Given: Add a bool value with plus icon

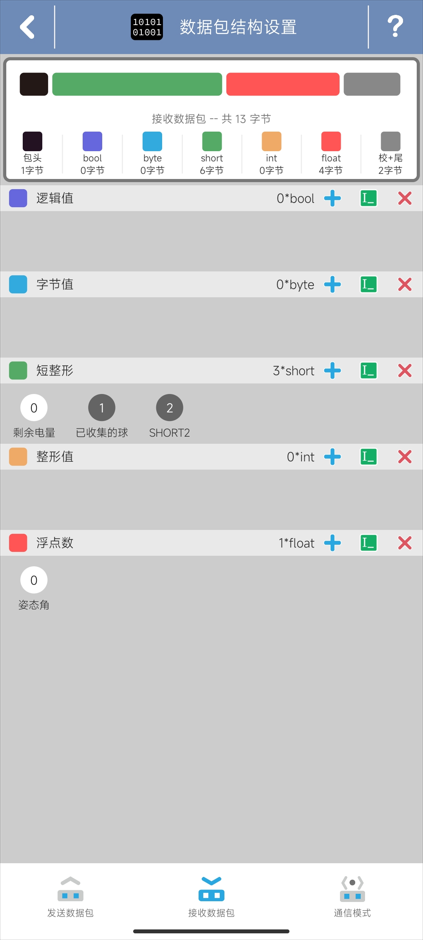Looking at the screenshot, I should pos(333,198).
